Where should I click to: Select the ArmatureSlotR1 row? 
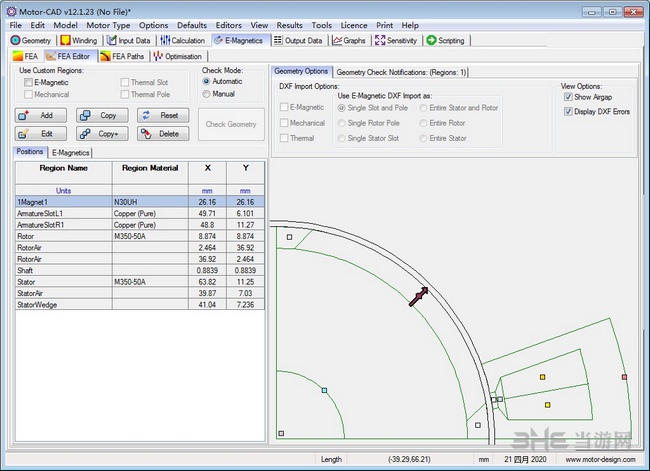(140, 225)
